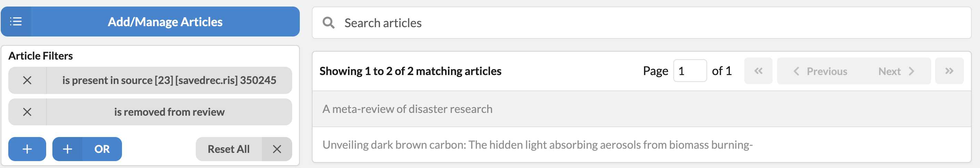This screenshot has width=980, height=168.
Task: Click the 'is present in source [23]' filter label
Action: [169, 80]
